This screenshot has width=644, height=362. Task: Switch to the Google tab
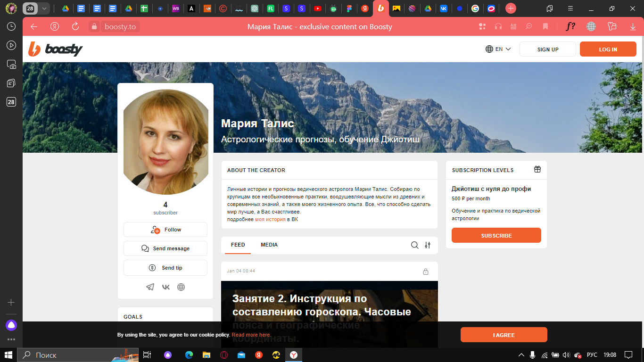click(475, 8)
